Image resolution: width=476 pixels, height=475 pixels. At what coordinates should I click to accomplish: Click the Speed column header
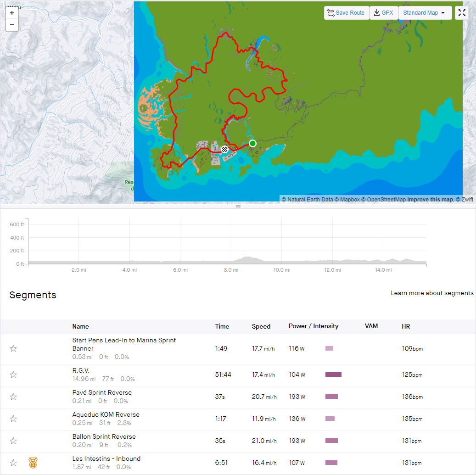point(261,326)
